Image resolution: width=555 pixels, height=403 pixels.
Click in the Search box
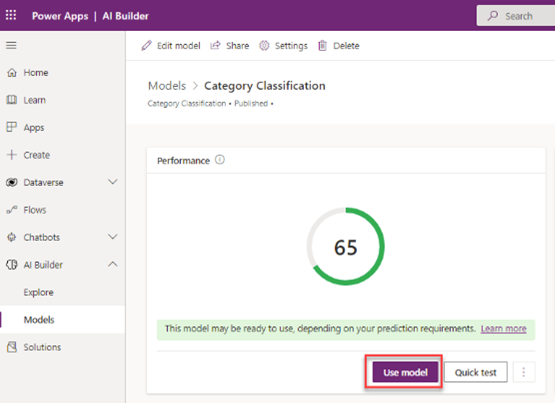(516, 16)
